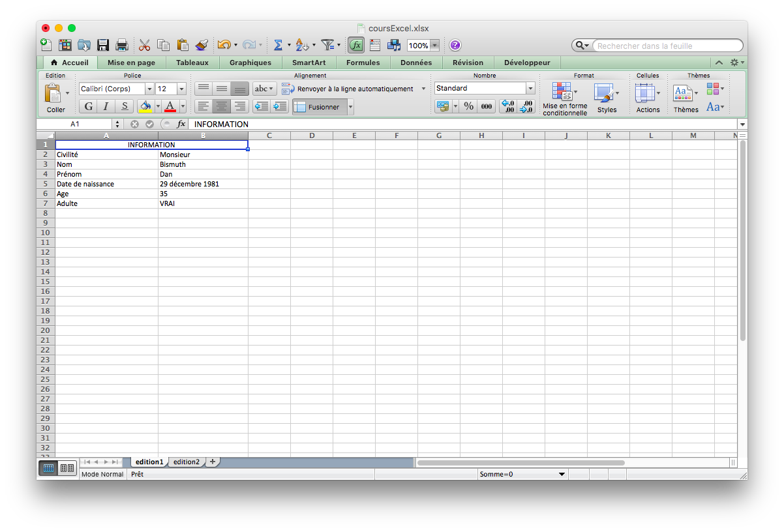Click the search field Rechercher dans la feuille
Image resolution: width=784 pixels, height=532 pixels.
point(665,46)
